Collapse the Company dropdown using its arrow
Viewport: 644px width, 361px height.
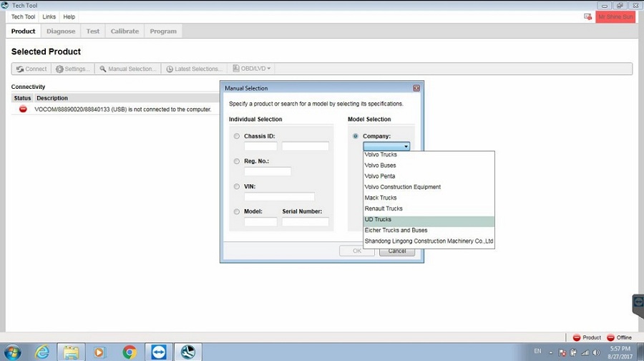tap(406, 146)
